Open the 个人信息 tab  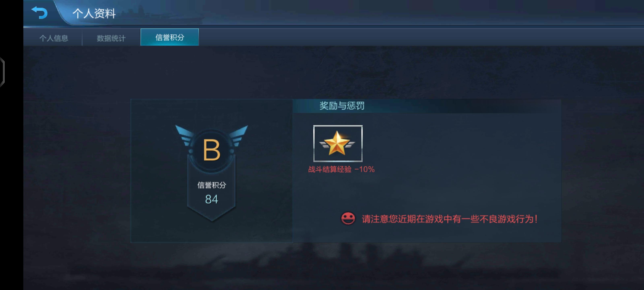[54, 38]
